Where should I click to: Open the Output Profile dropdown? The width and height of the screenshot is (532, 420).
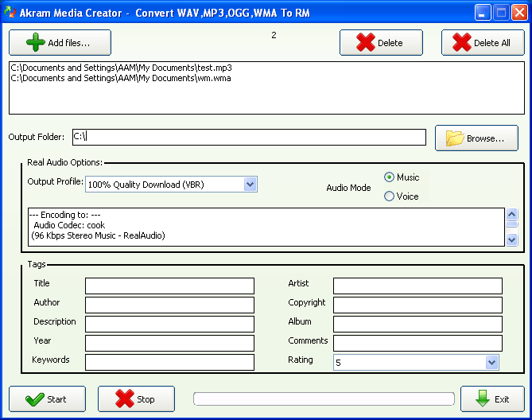(x=250, y=185)
